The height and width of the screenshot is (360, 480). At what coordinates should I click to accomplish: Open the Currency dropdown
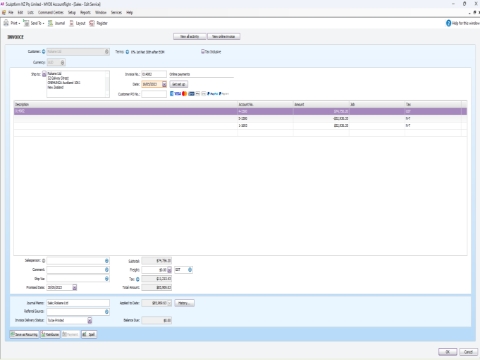62,62
